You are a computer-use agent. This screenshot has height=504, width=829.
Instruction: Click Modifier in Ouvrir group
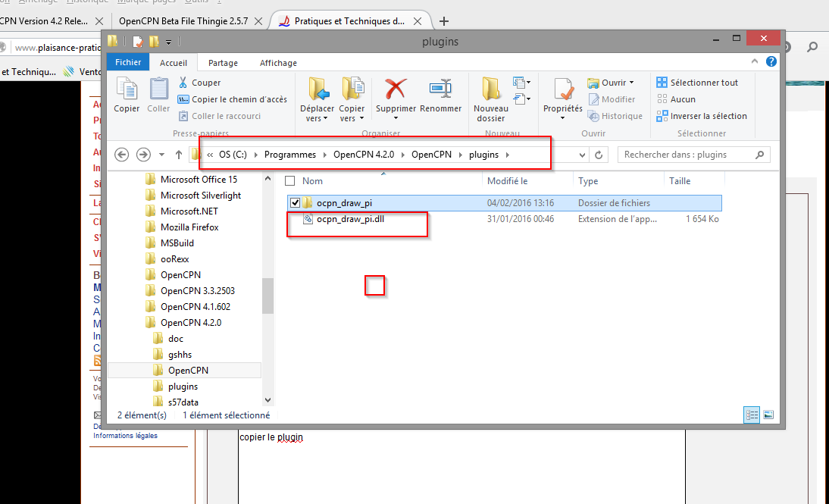(x=612, y=99)
